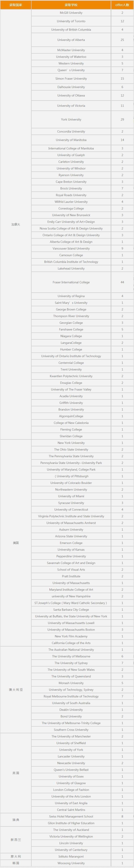Click the 英国 country cell

click(16, 773)
